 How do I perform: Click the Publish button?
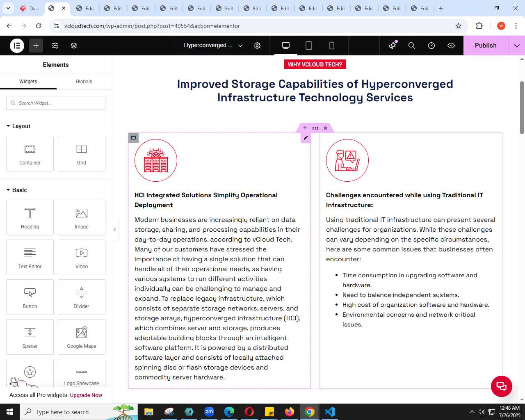(486, 46)
